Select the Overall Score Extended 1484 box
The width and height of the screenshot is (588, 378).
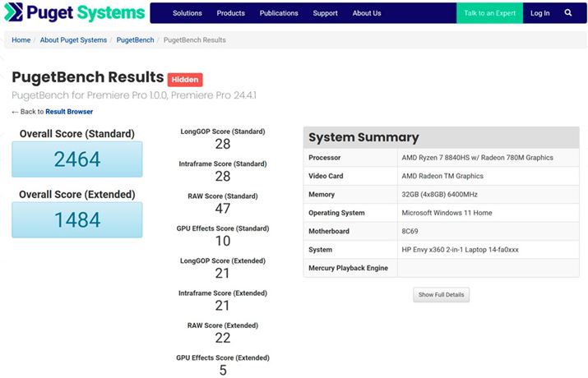click(76, 220)
